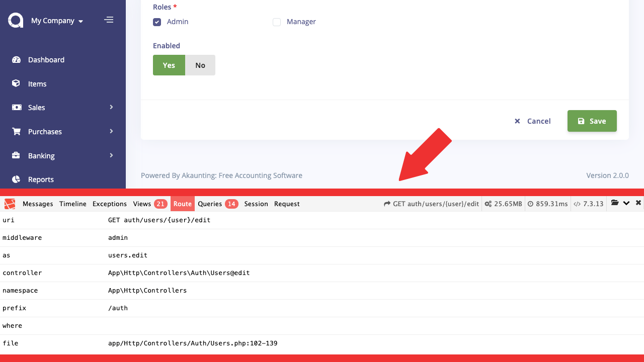Click the Akaunting logo in sidebar
The width and height of the screenshot is (644, 362).
coord(16,20)
